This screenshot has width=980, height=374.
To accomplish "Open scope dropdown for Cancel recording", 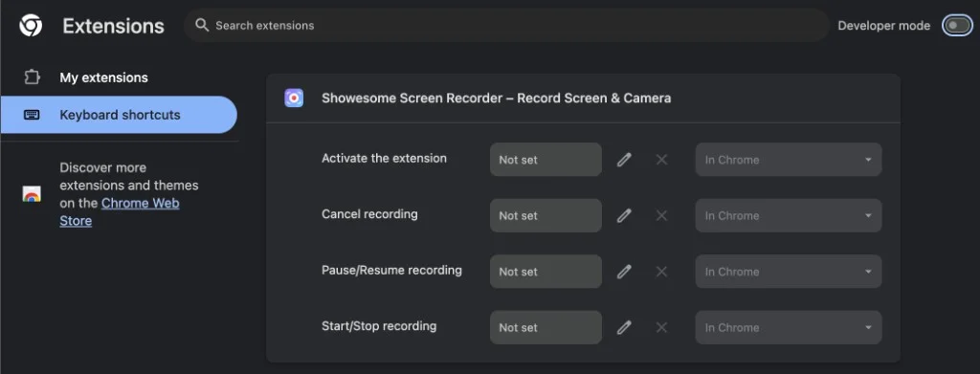I will click(x=789, y=216).
